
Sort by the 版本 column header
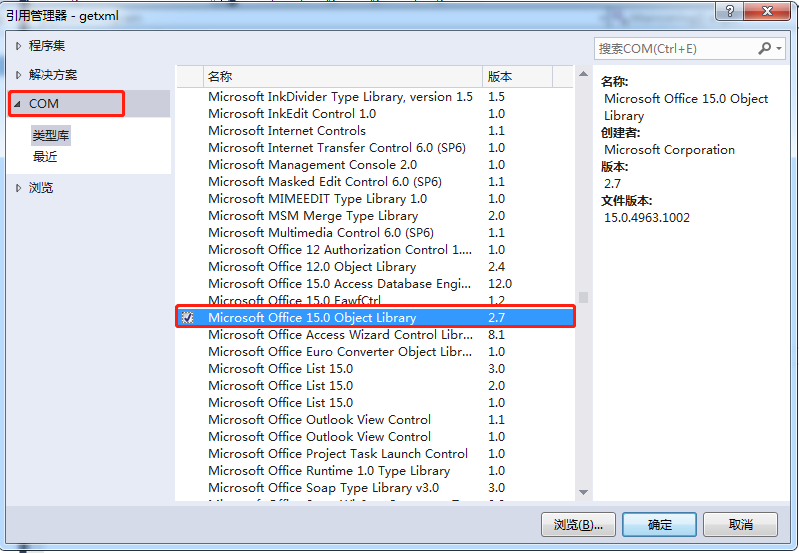(517, 76)
